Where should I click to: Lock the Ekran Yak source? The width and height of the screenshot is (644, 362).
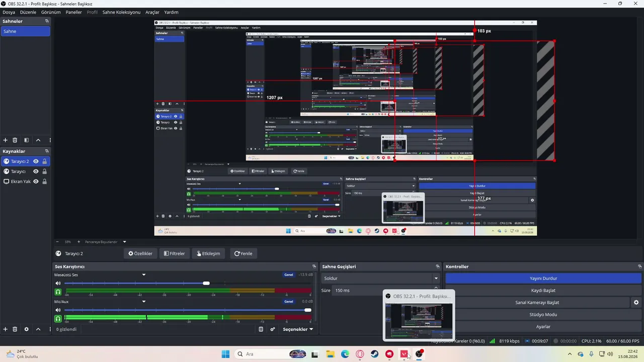pos(45,182)
